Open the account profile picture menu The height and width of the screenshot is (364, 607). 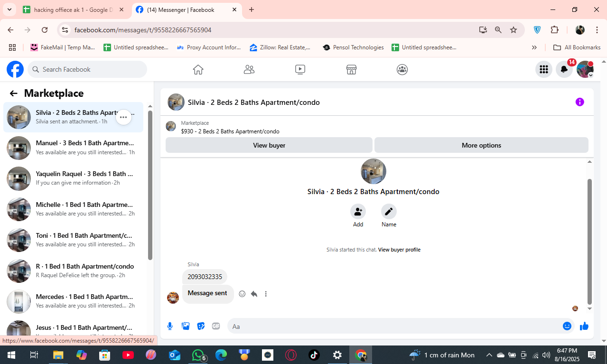tap(585, 69)
